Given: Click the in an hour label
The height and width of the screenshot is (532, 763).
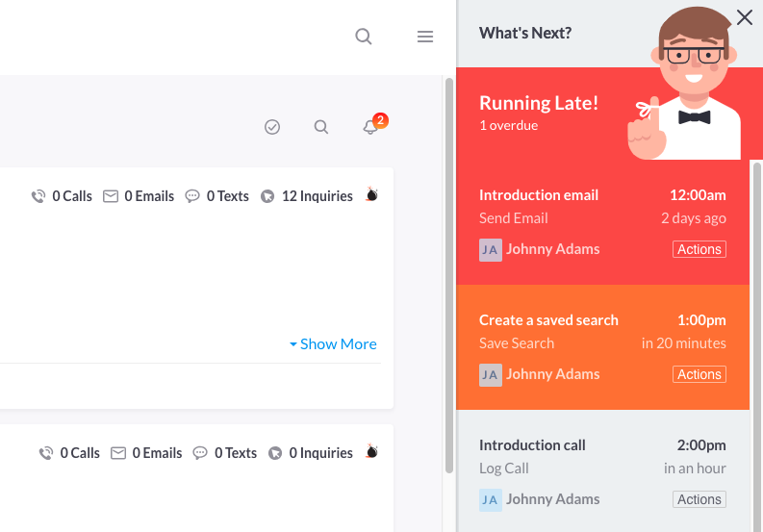Looking at the screenshot, I should click(695, 469).
